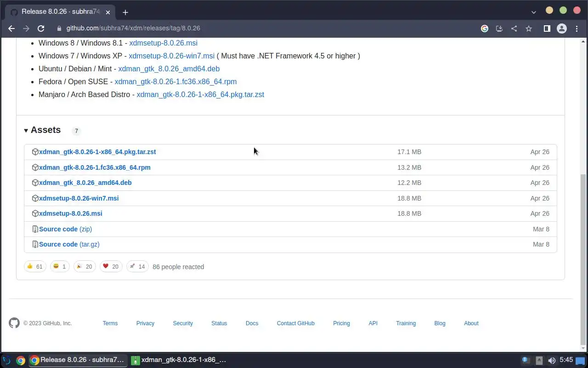Go back to the previous page

[11, 29]
